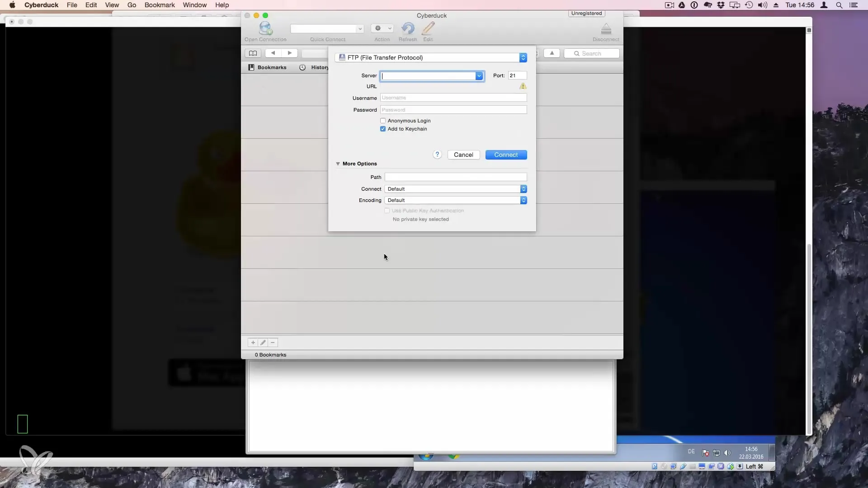Click the Disconnect eject toolbar icon

[606, 29]
